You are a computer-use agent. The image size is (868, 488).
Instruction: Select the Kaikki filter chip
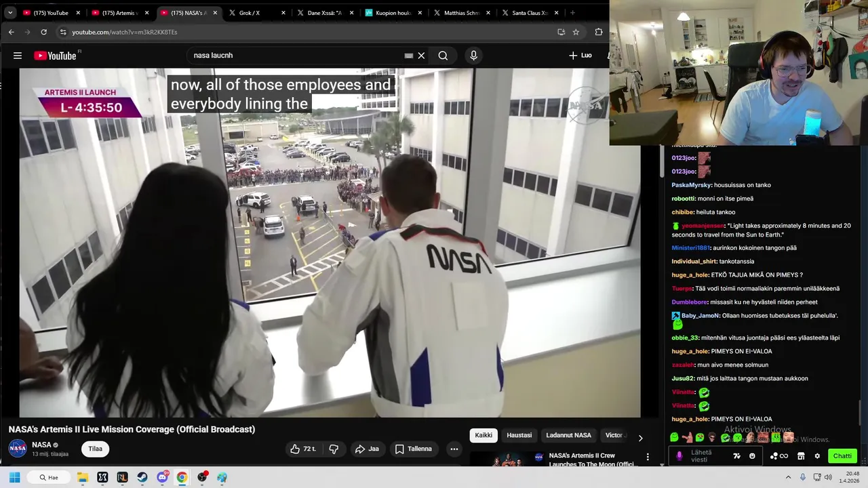pyautogui.click(x=484, y=435)
